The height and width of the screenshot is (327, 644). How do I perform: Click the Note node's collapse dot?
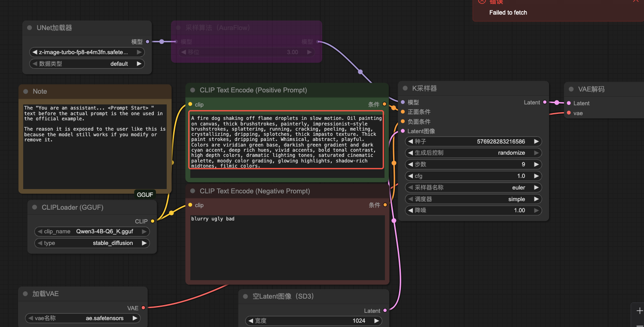pyautogui.click(x=26, y=92)
